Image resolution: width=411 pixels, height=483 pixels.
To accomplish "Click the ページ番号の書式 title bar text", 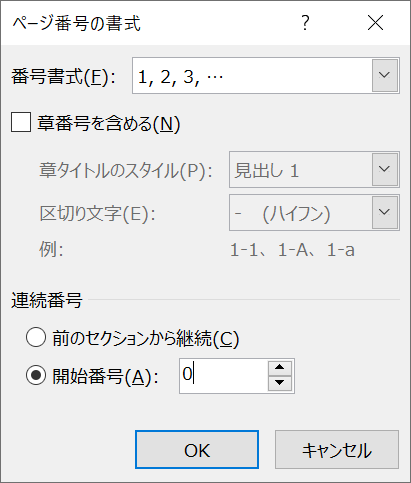I will (77, 24).
